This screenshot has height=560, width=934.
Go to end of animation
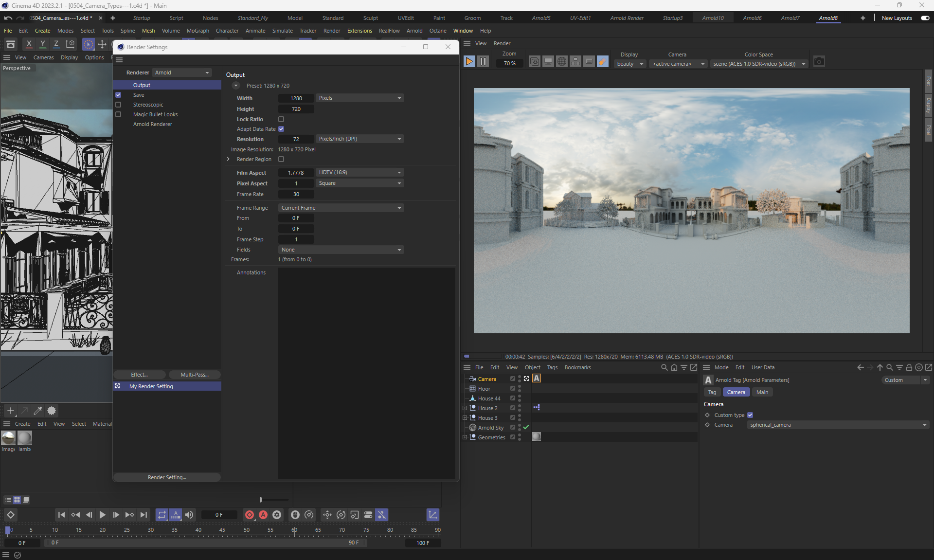[144, 515]
